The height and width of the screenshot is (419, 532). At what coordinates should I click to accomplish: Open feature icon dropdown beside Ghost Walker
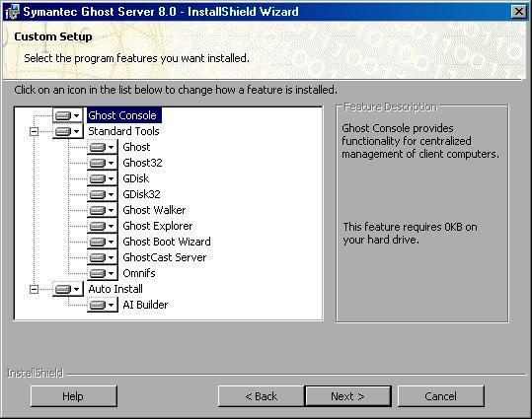102,210
